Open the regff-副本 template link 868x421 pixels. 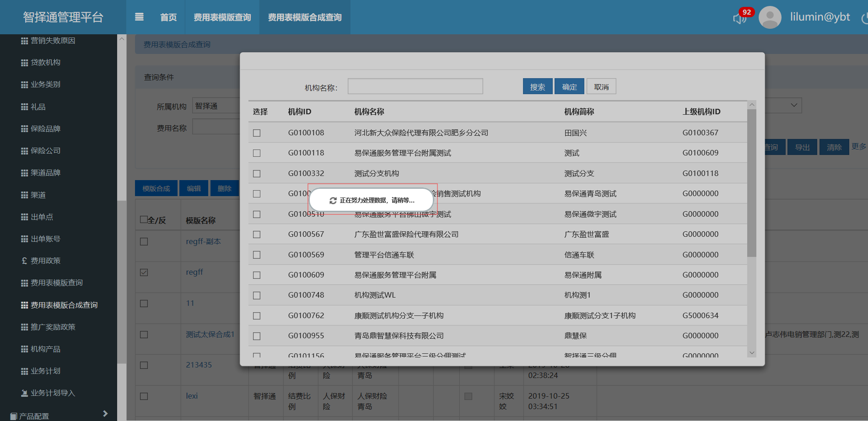coord(203,241)
